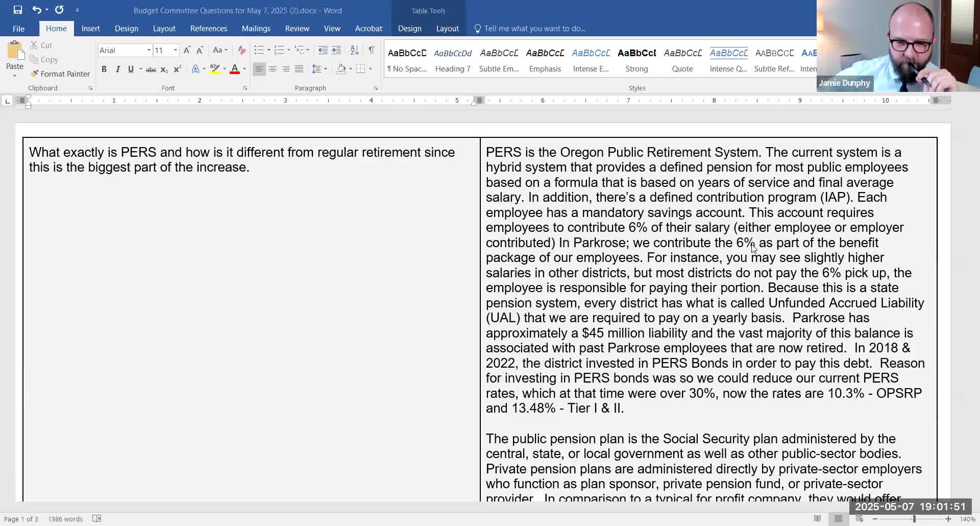Undo the last action

37,10
